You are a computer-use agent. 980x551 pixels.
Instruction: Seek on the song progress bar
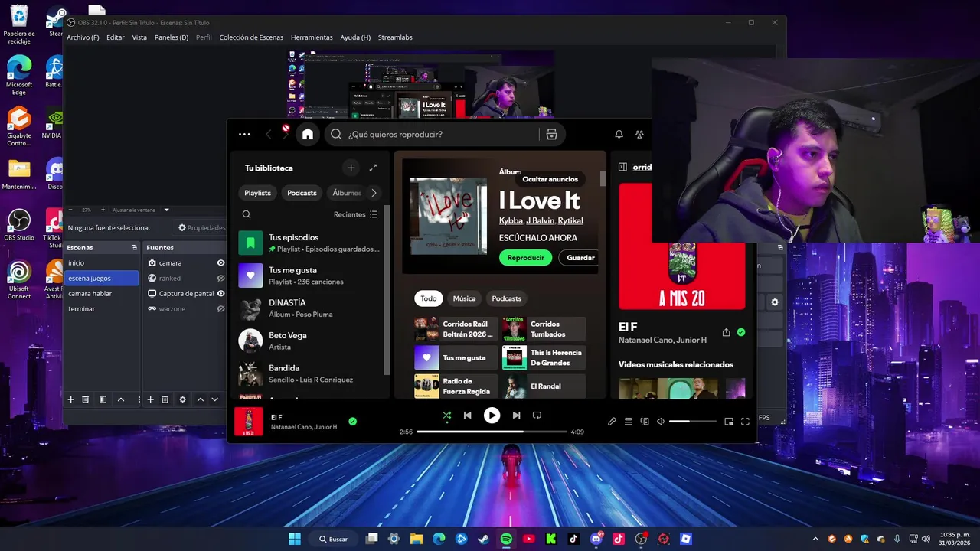tap(492, 432)
